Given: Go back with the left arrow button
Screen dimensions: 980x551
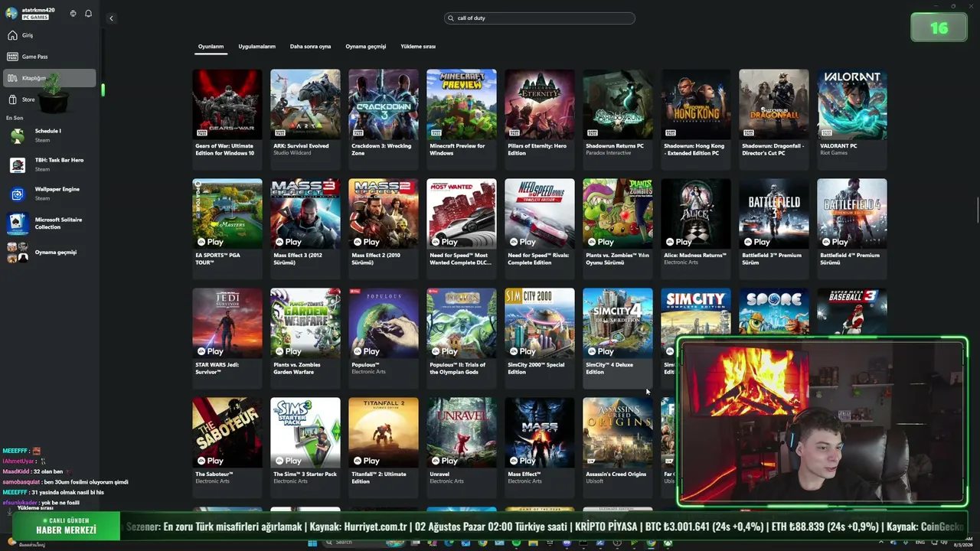Looking at the screenshot, I should pyautogui.click(x=111, y=18).
